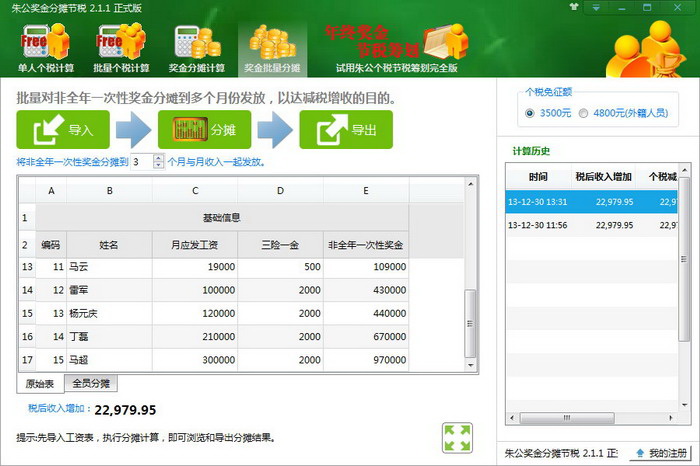
Task: Select the 3500元 exemption radio button
Action: tap(530, 113)
